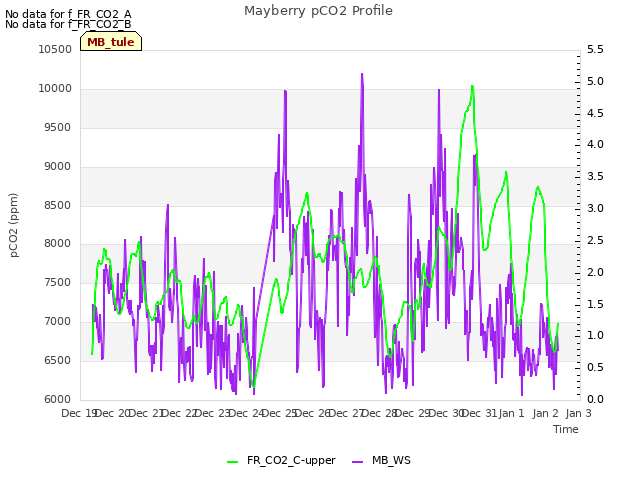Click the purple line peak near Dec 27
Image resolution: width=640 pixels, height=480 pixels.
(x=362, y=74)
